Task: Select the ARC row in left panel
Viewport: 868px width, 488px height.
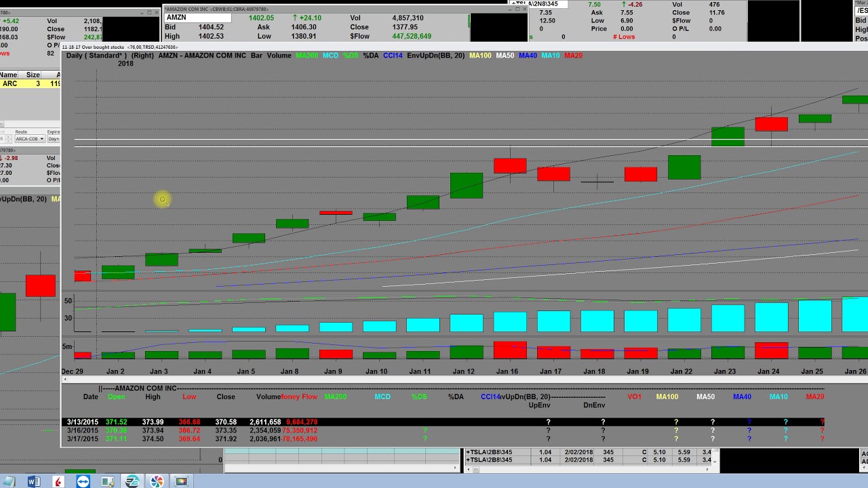Action: click(x=31, y=83)
